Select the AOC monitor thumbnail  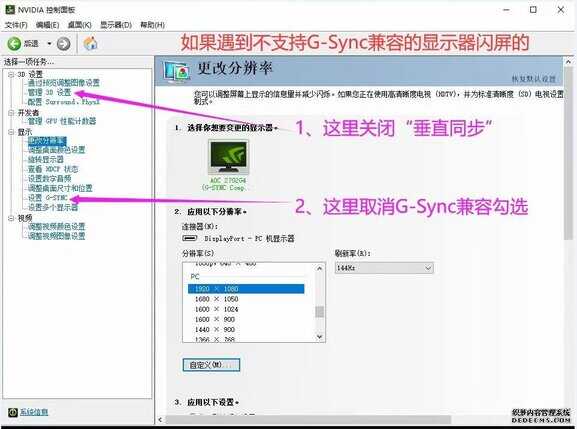[x=228, y=156]
